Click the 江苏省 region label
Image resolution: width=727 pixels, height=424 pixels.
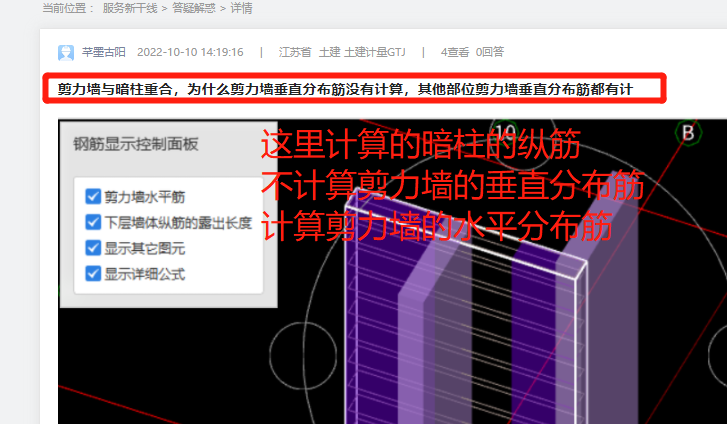coord(295,52)
